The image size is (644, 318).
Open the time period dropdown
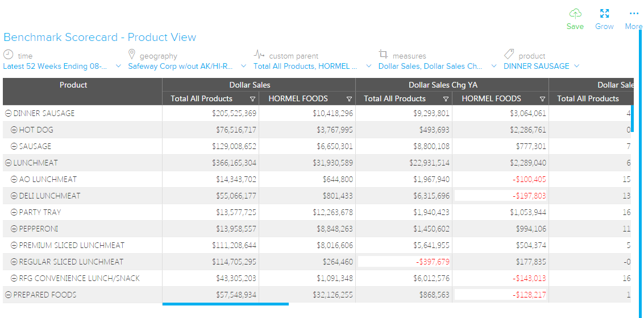[x=118, y=66]
